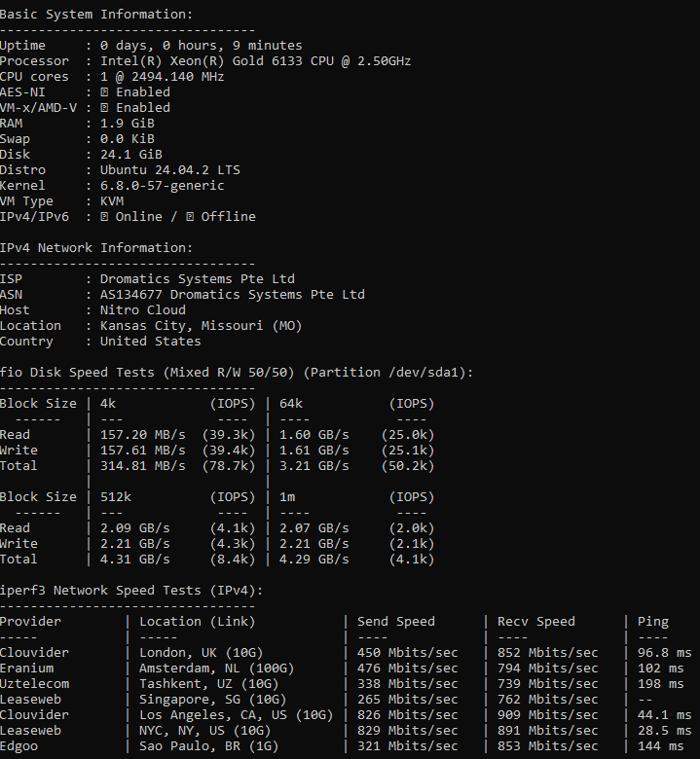This screenshot has width=700, height=759.
Task: Click the Basic System Information heading
Action: (95, 15)
